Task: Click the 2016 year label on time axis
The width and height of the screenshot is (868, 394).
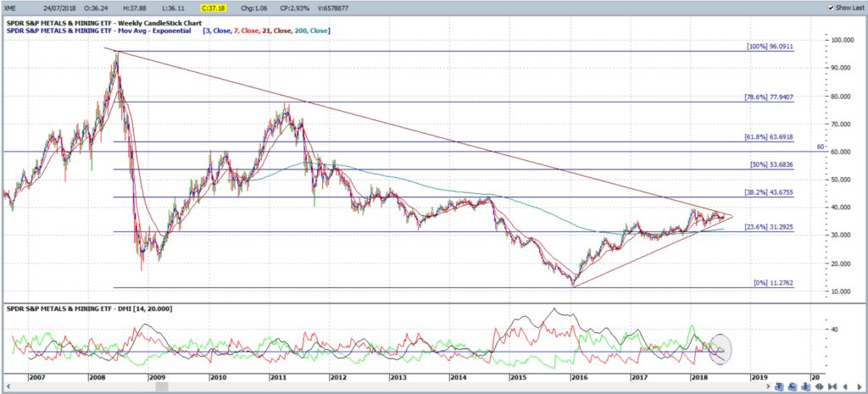Action: tap(578, 377)
